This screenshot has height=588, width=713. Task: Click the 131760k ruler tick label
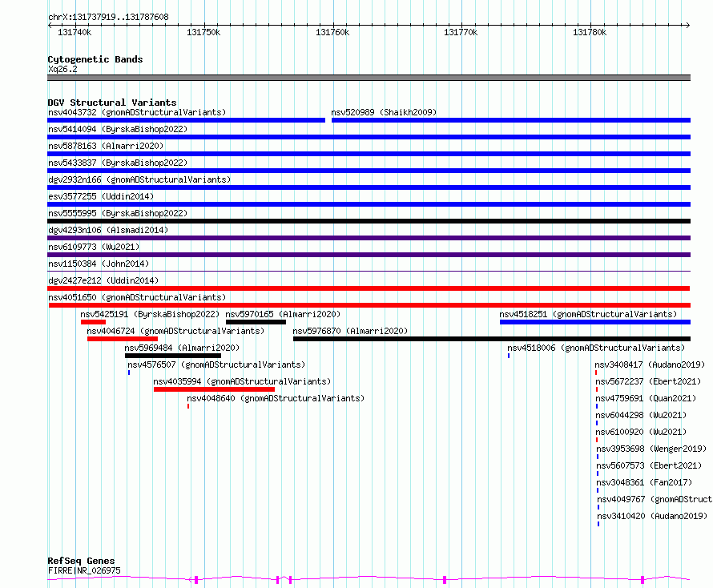[332, 32]
